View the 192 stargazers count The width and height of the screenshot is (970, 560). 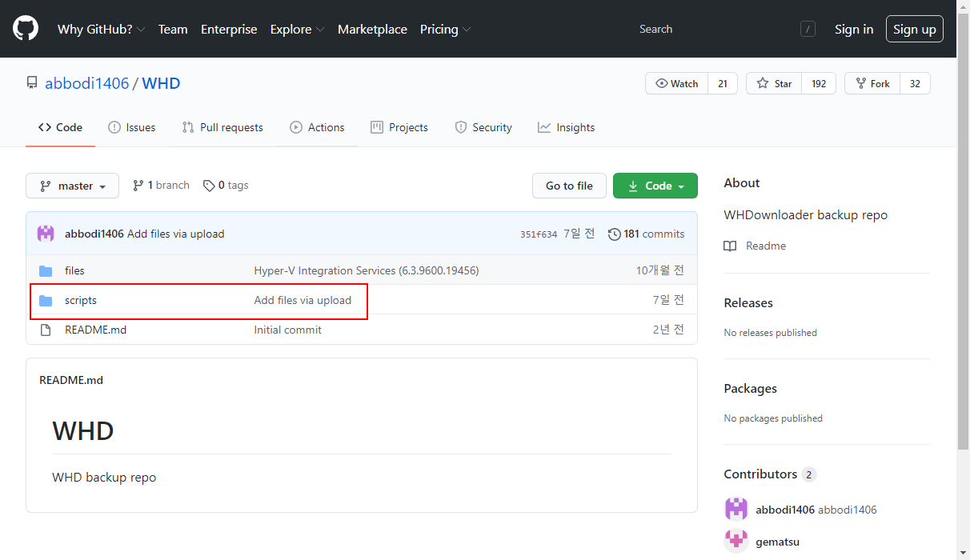(x=819, y=83)
